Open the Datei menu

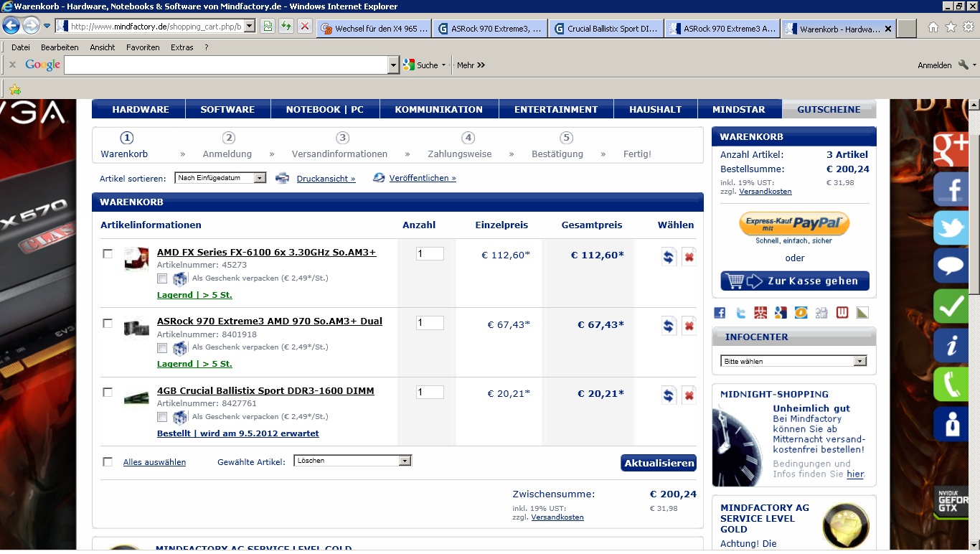pos(21,47)
